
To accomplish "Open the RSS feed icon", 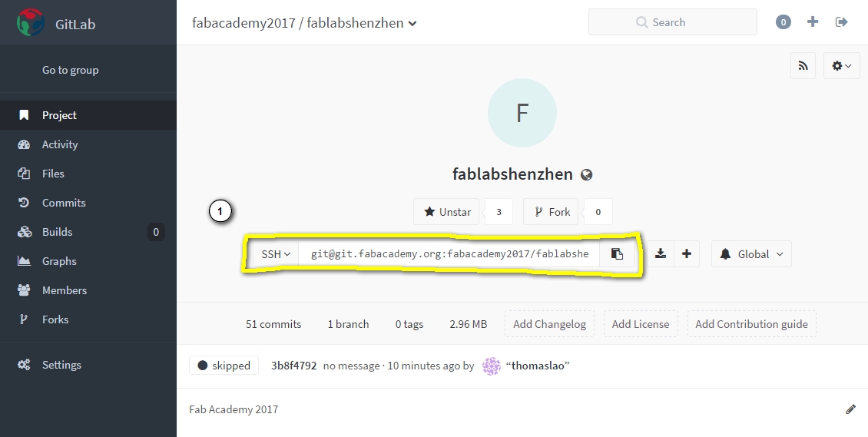I will (x=803, y=66).
